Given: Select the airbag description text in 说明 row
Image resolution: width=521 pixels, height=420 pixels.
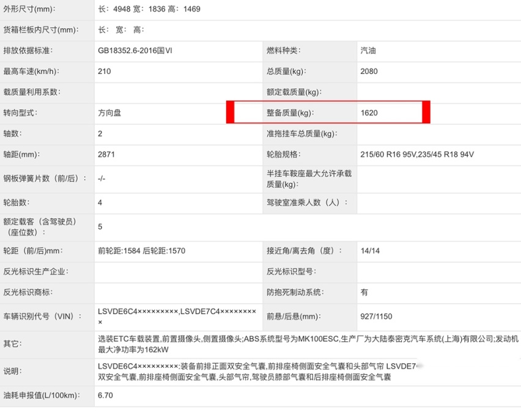Looking at the screenshot, I should pos(261,372).
